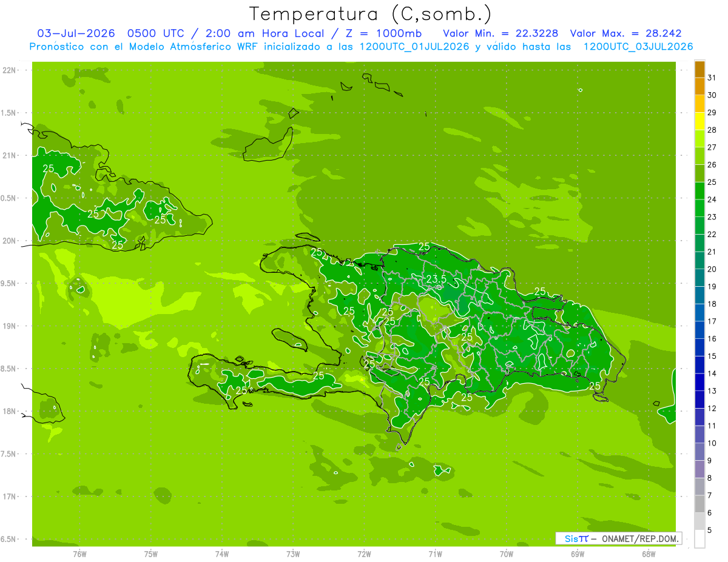The image size is (728, 562).
Task: Click the title 'Temperatura (C,somb.)'
Action: tap(370, 13)
